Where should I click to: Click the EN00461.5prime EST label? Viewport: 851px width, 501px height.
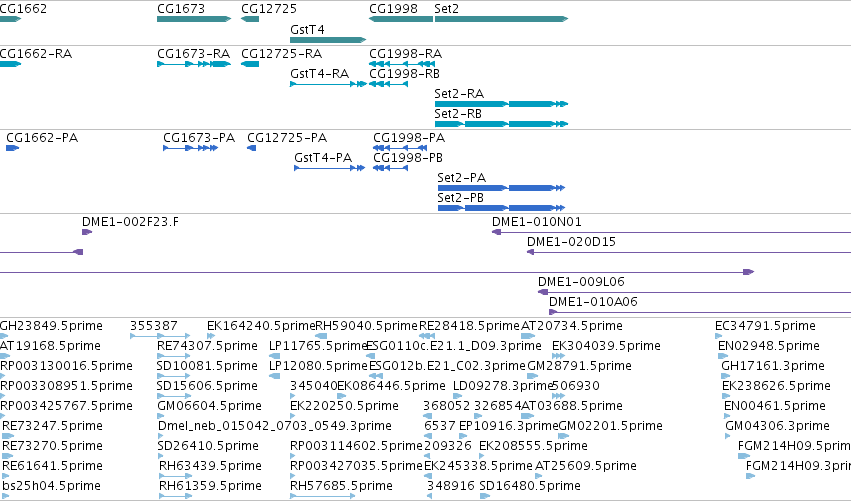tap(774, 407)
